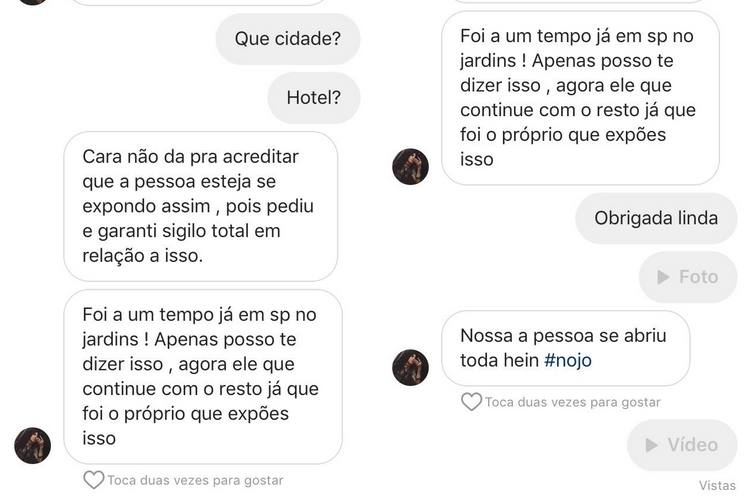
Task: Select the "Que cidade?" message bubble
Action: point(287,40)
